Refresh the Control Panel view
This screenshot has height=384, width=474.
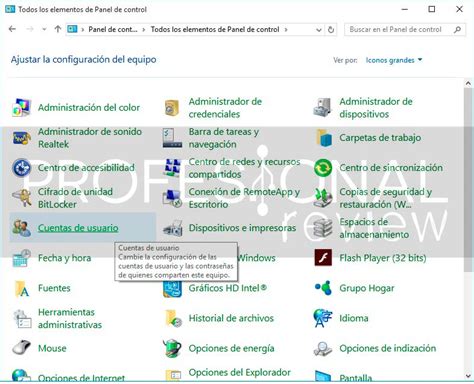(x=331, y=30)
